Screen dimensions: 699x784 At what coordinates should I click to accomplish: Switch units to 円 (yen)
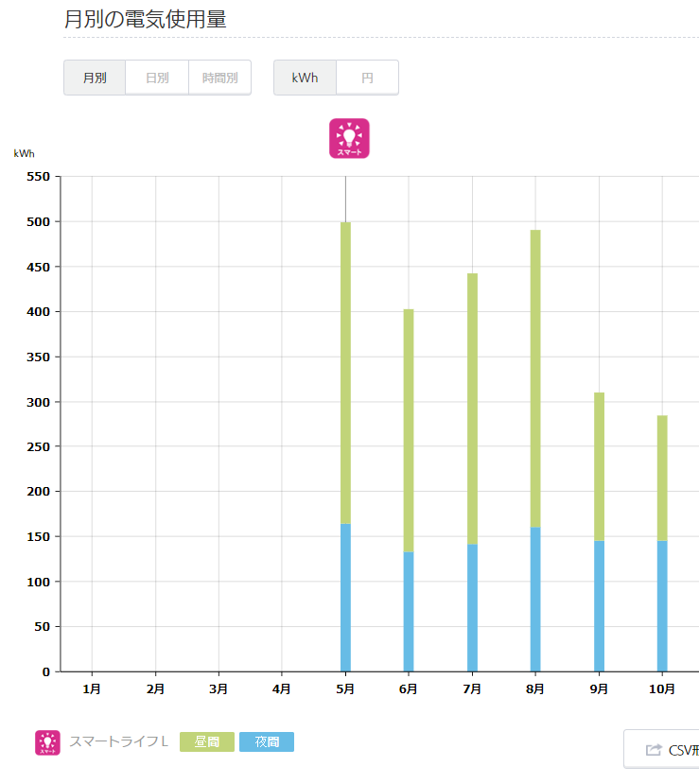coord(368,78)
